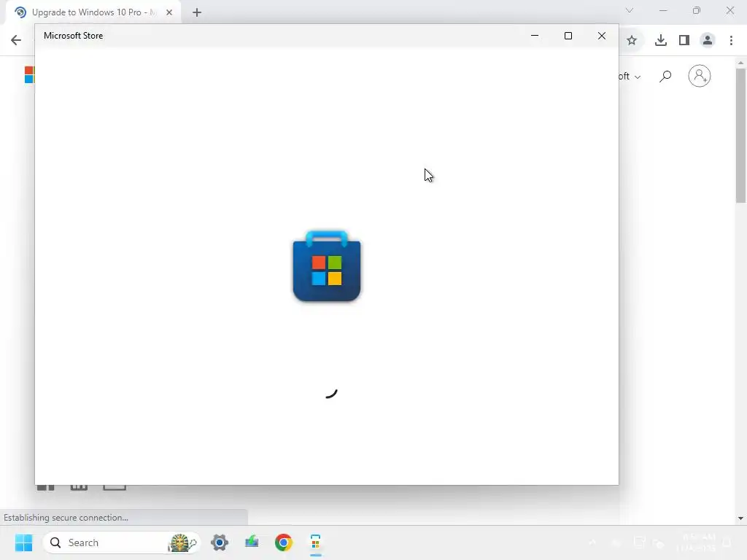Click the scrollbar down arrow in Chrome
747x560 pixels.
click(740, 518)
